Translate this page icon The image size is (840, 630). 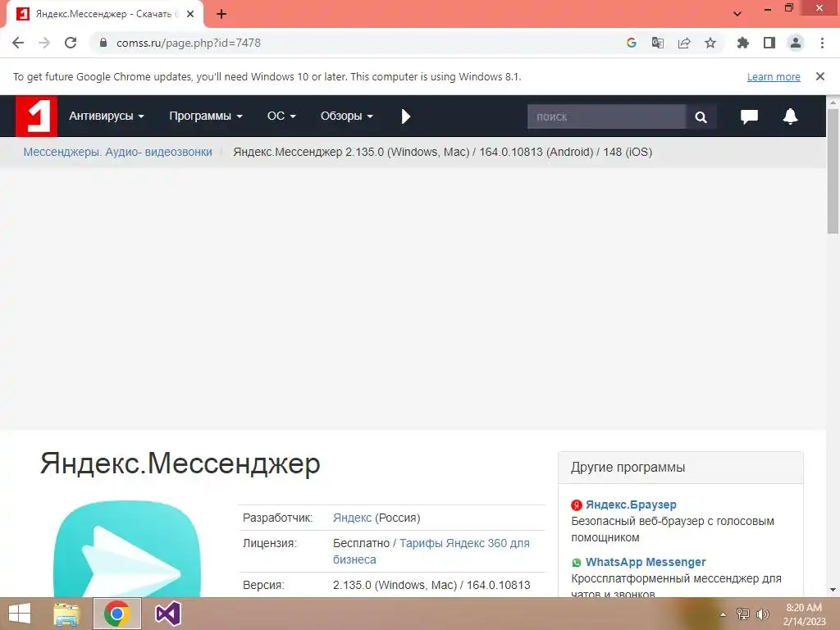tap(657, 43)
